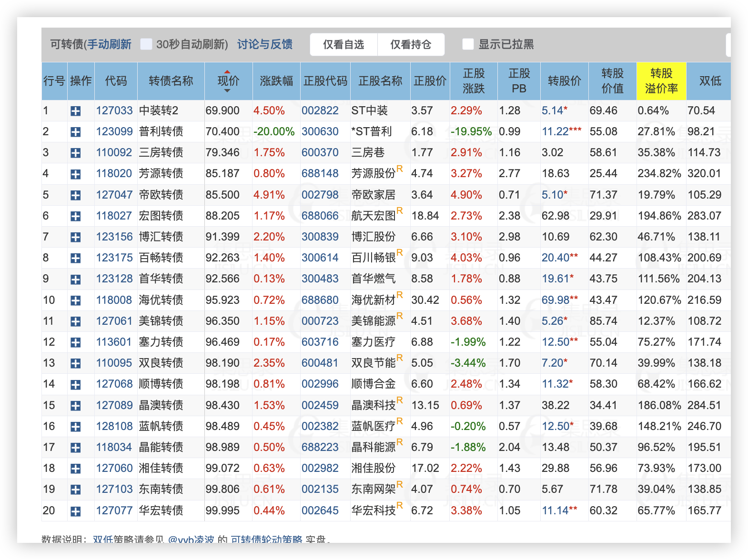748x560 pixels.
Task: Sort by 正股PB column header
Action: (x=519, y=81)
